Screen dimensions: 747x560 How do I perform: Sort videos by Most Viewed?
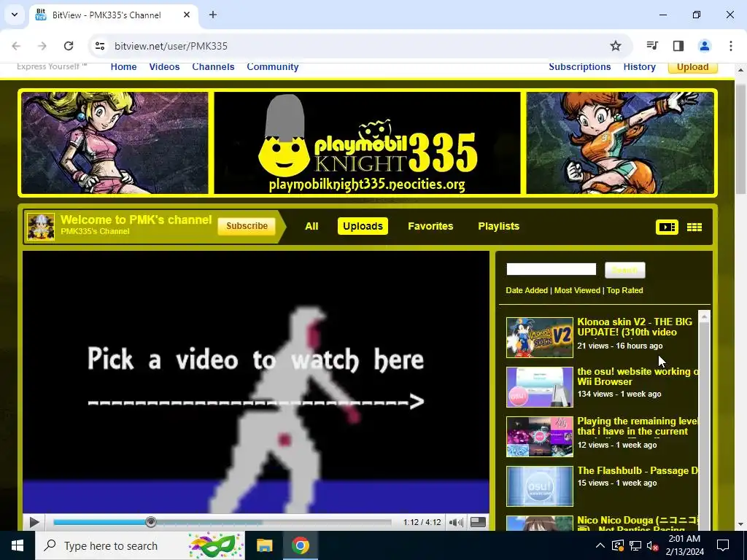(577, 290)
